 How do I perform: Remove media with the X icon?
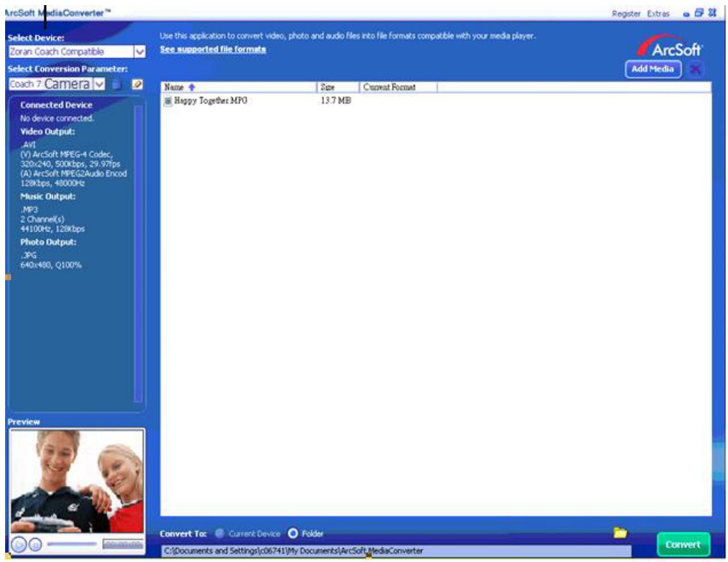tap(695, 69)
